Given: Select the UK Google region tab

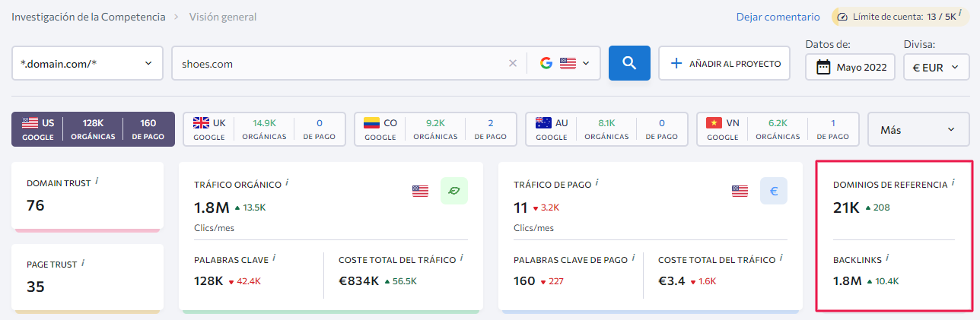Looking at the screenshot, I should click(x=264, y=129).
